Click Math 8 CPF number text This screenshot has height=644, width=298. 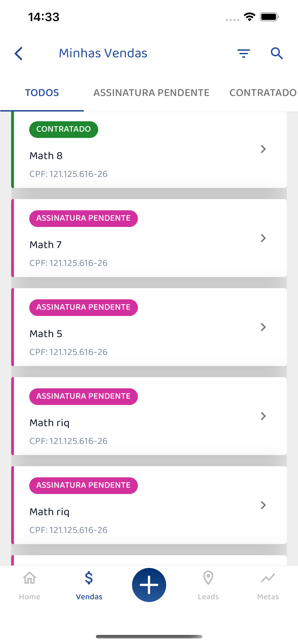68,174
